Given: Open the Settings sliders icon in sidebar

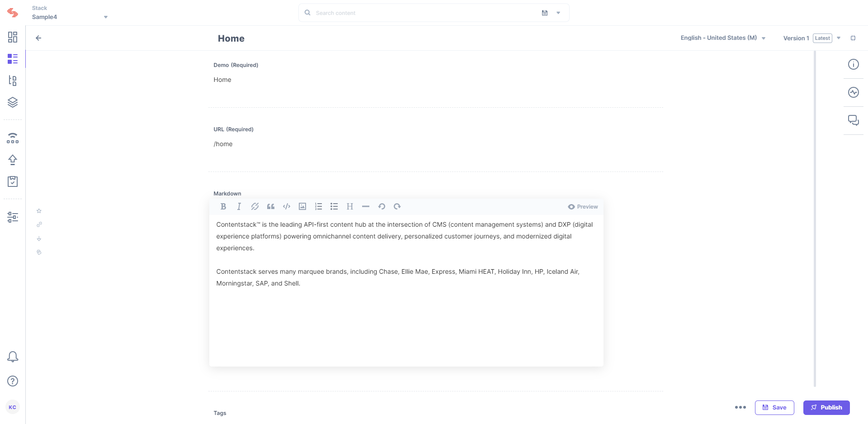Looking at the screenshot, I should pos(13,217).
